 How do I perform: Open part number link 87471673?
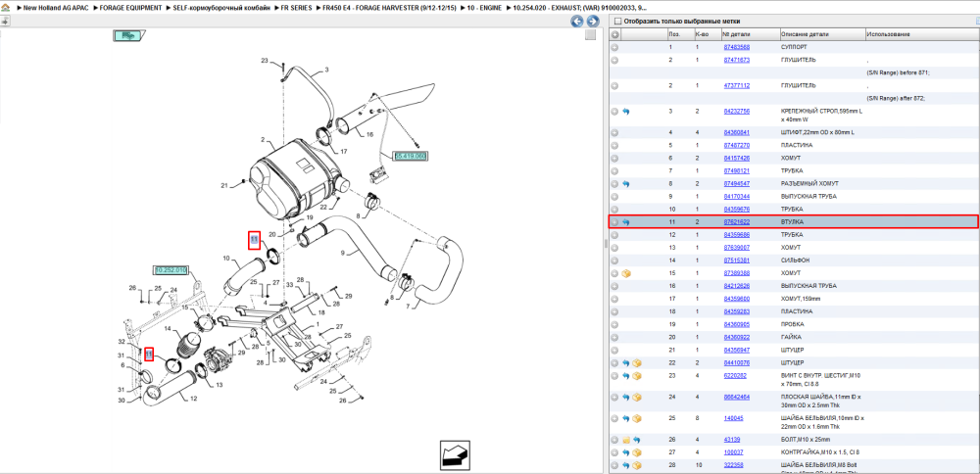[736, 60]
